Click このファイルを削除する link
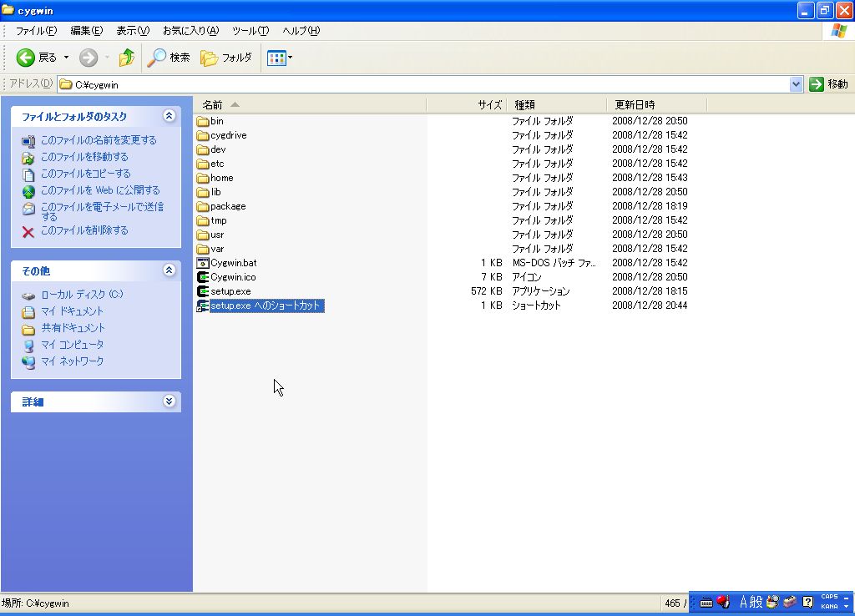Screen dimensions: 855x616 (x=84, y=230)
